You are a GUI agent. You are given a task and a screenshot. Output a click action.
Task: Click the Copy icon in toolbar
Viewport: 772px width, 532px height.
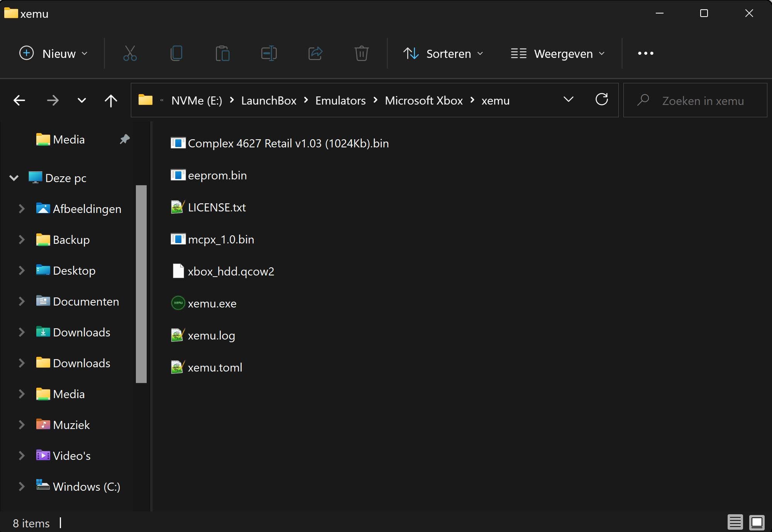point(176,53)
